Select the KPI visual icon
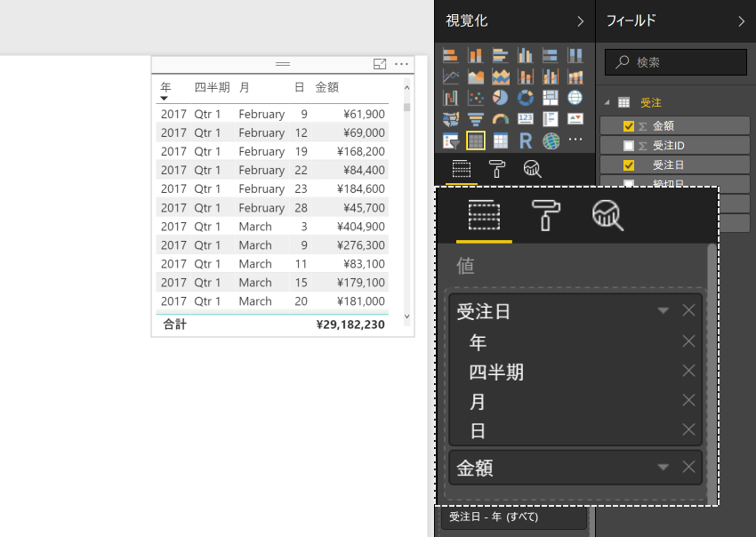Screen dimensions: 756x537 tap(575, 119)
